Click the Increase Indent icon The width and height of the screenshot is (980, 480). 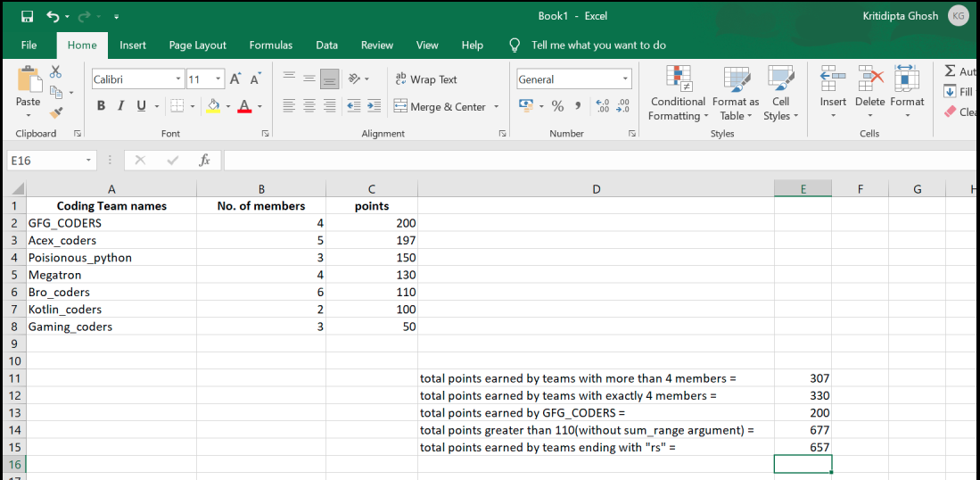[374, 106]
